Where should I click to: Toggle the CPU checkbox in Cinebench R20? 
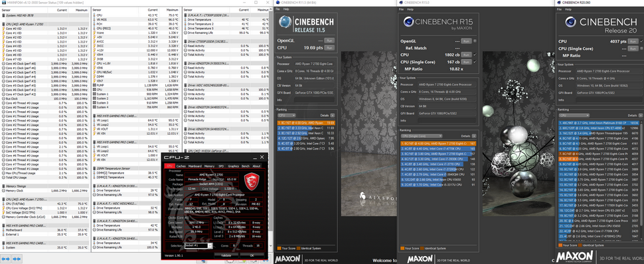(641, 41)
